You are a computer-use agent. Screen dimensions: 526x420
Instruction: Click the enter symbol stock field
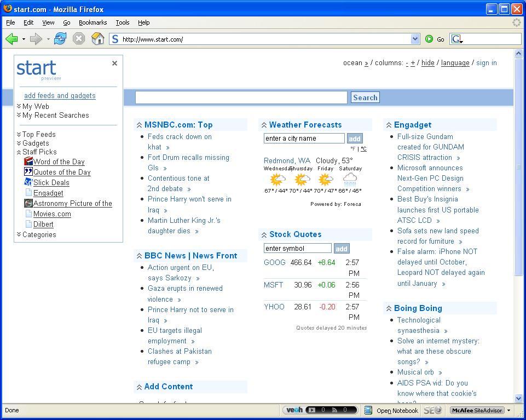click(x=298, y=249)
